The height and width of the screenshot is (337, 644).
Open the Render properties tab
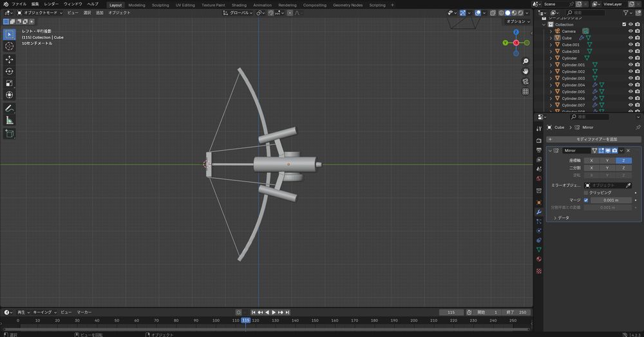[539, 140]
